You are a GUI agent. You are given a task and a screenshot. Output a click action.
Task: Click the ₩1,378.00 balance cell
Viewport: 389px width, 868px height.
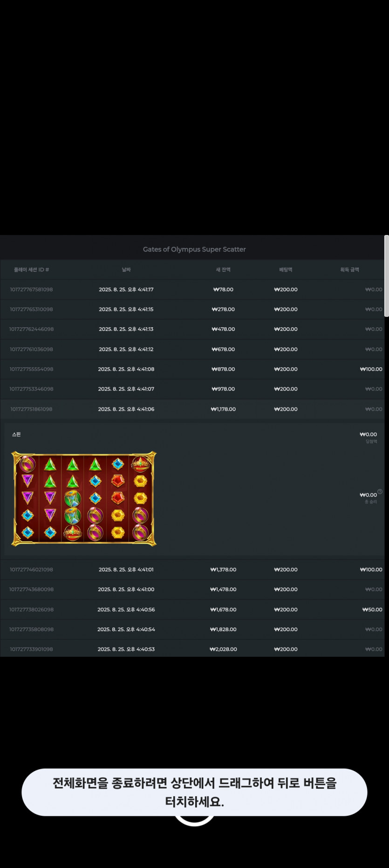pos(223,570)
